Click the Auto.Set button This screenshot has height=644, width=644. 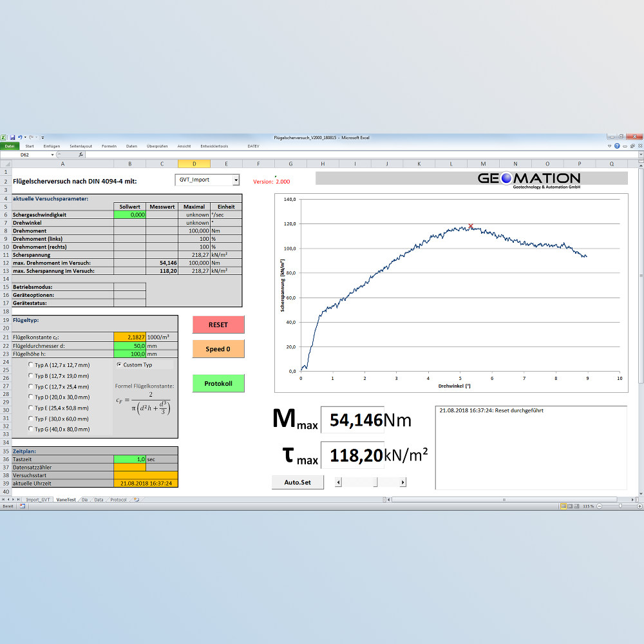coord(298,482)
